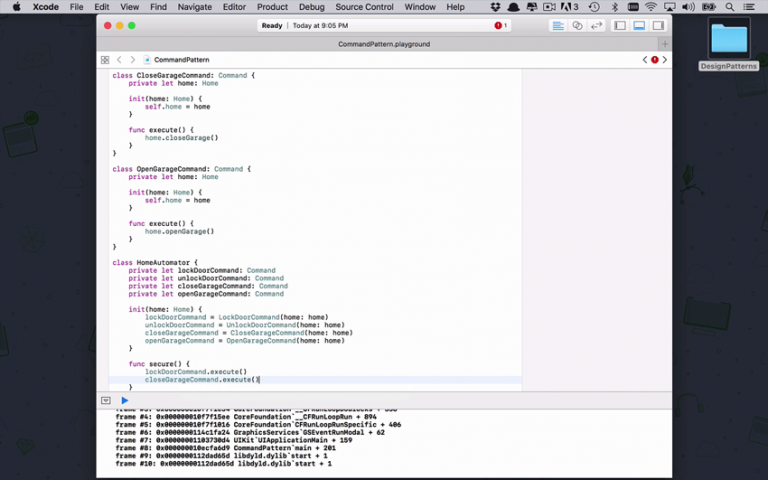This screenshot has width=768, height=480.
Task: Click on lockDoorCommand.execute() line
Action: [196, 372]
